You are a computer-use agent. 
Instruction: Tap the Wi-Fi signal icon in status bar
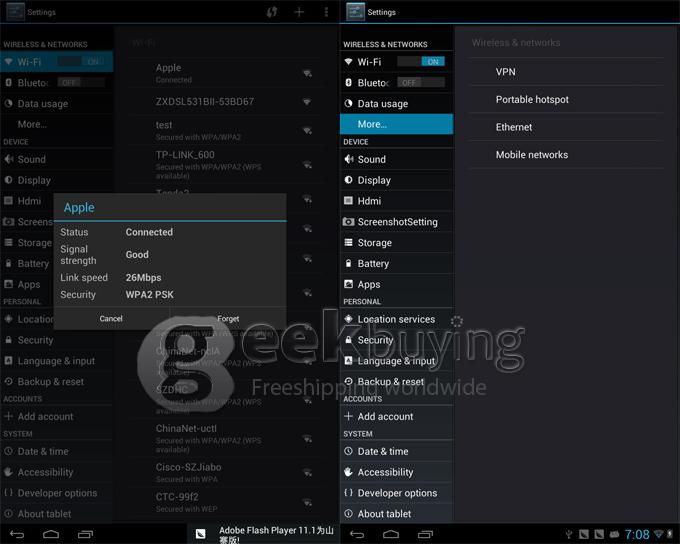(659, 534)
